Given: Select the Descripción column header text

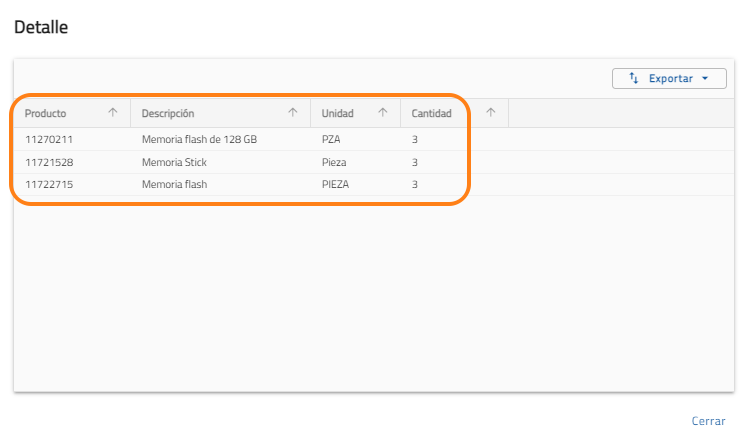Looking at the screenshot, I should (x=168, y=114).
